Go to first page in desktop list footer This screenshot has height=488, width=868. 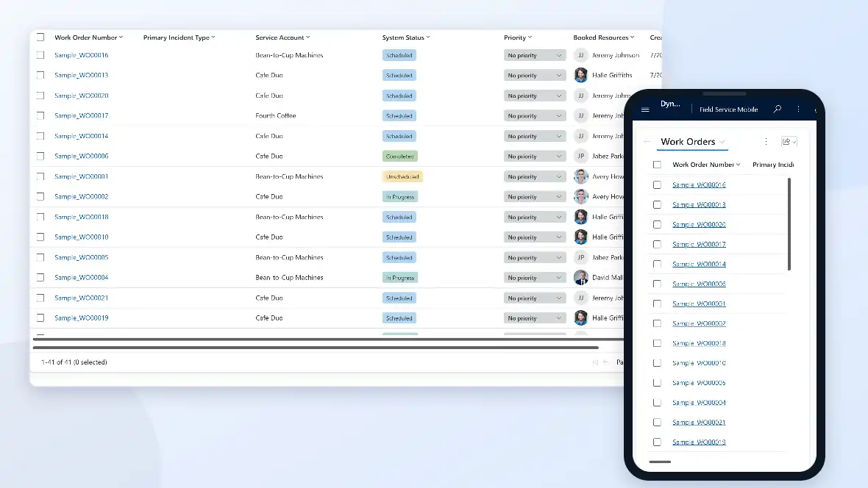click(x=595, y=362)
